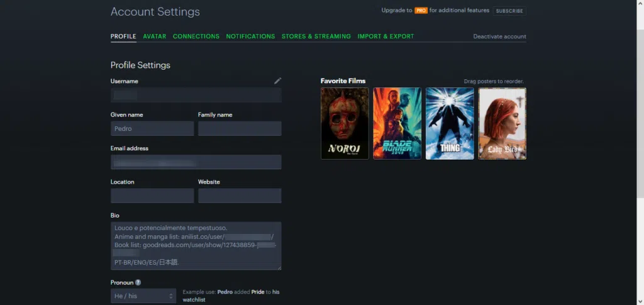Screen dimensions: 644x305
Task: Click 'Drag posters to reorder.' text
Action: point(494,81)
